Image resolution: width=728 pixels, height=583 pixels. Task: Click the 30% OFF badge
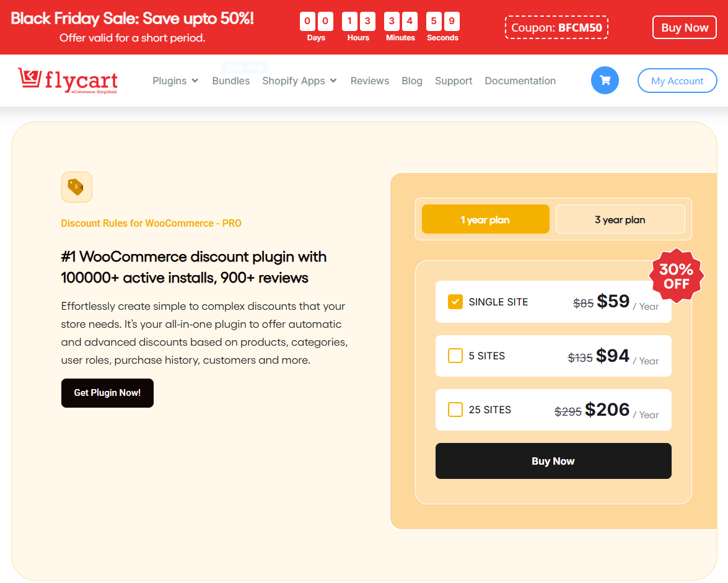point(676,275)
